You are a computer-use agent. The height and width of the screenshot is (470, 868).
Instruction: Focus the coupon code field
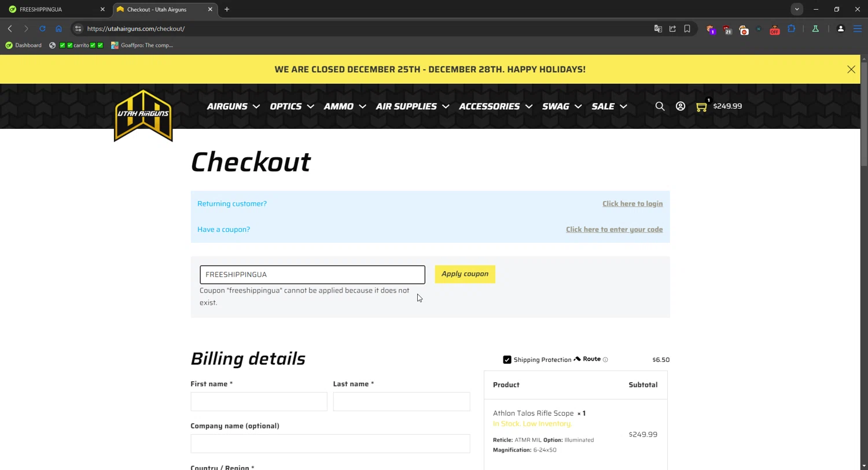312,275
